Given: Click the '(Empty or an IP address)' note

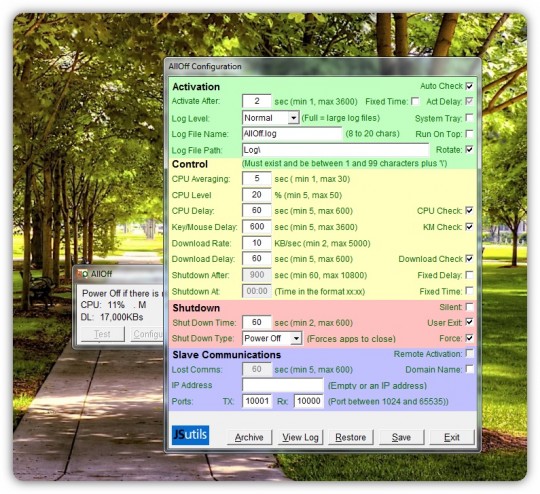Looking at the screenshot, I should tap(377, 385).
